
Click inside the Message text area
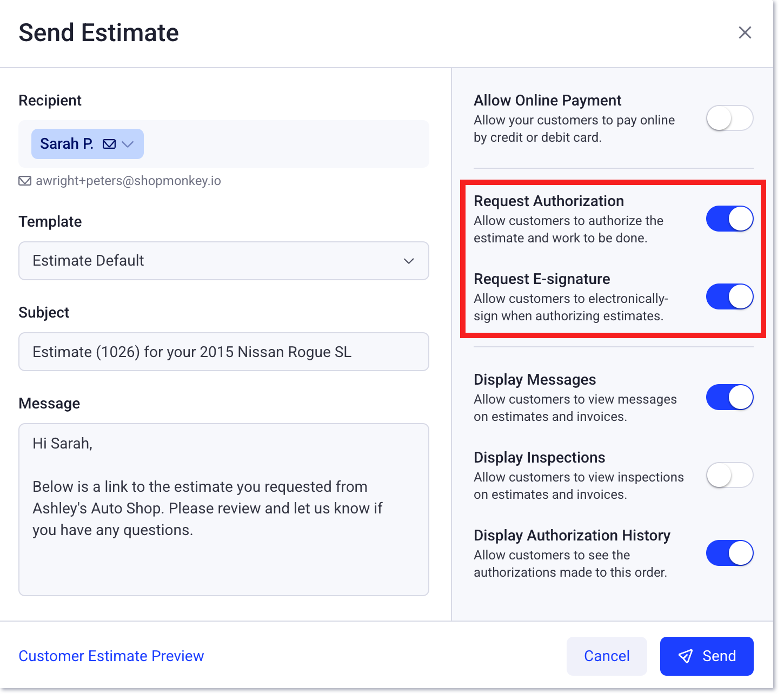tap(223, 509)
